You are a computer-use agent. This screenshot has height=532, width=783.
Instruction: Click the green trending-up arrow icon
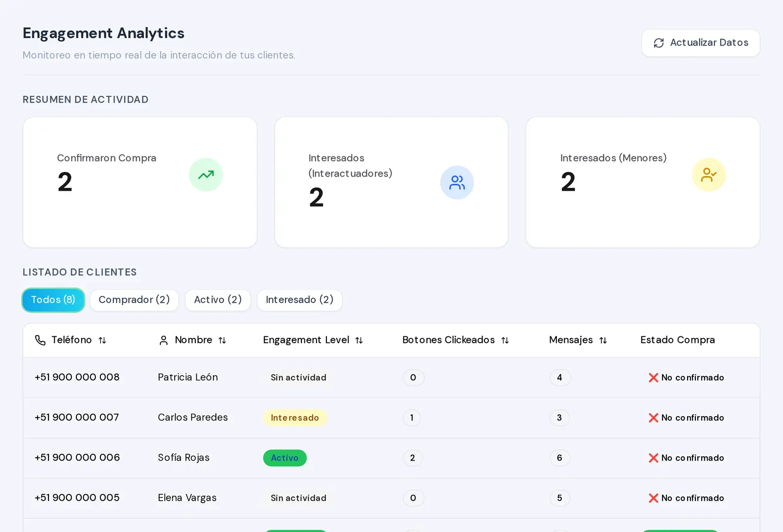coord(206,175)
